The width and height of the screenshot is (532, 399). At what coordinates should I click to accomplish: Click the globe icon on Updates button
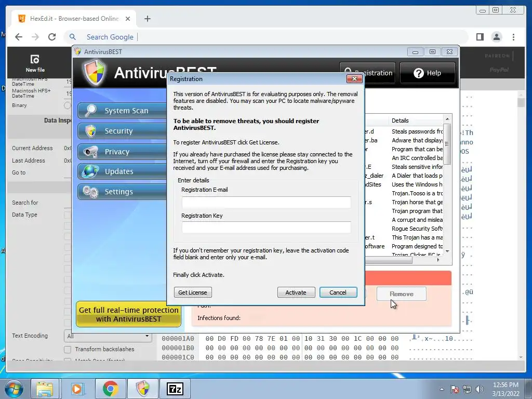[90, 171]
